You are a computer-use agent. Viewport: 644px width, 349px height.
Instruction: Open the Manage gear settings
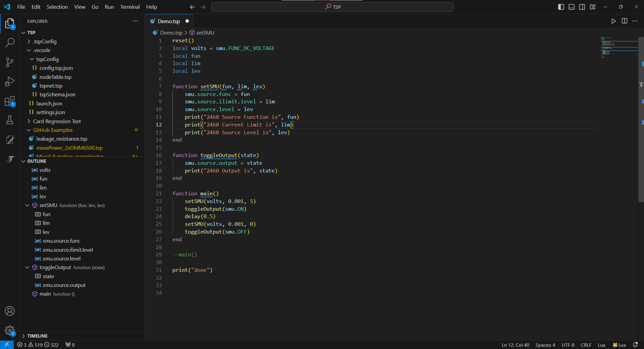tap(10, 331)
